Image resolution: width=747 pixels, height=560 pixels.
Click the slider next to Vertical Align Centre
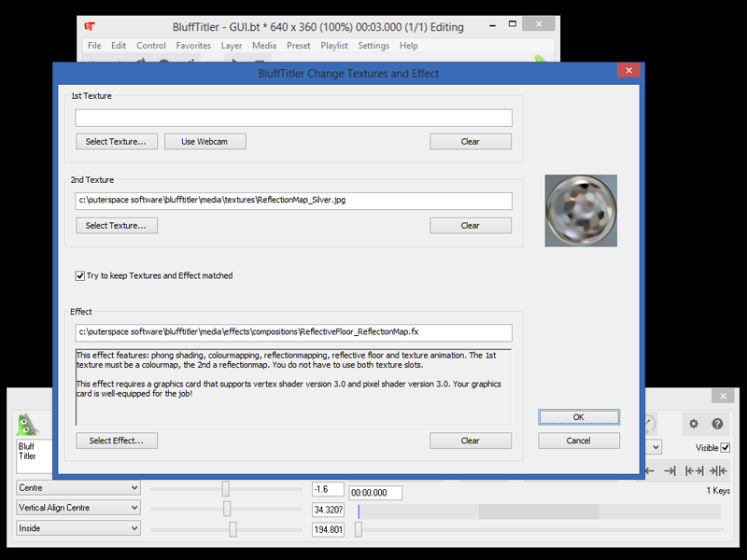click(x=227, y=509)
